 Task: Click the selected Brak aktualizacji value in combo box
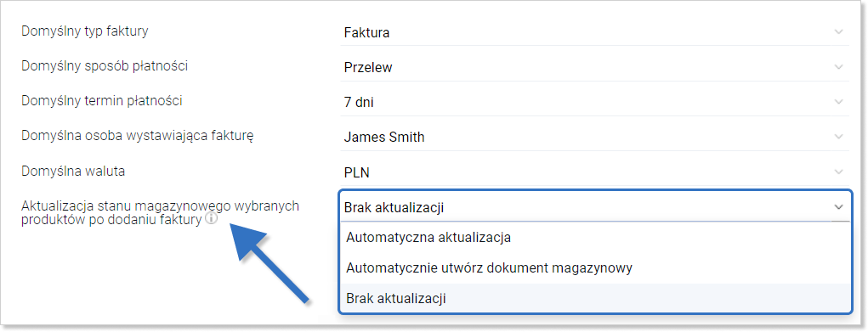click(x=394, y=207)
